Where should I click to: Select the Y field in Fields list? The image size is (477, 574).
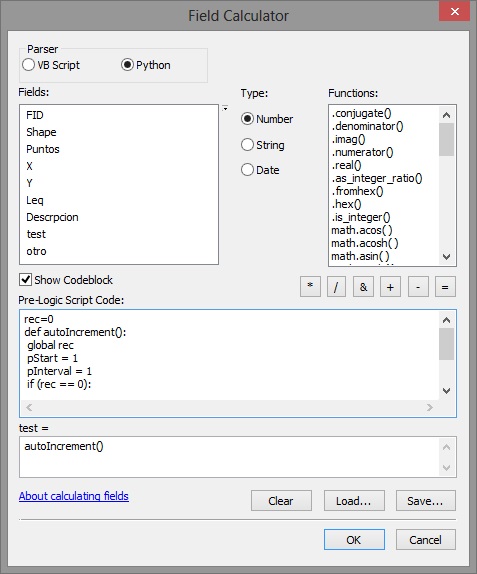pos(30,183)
